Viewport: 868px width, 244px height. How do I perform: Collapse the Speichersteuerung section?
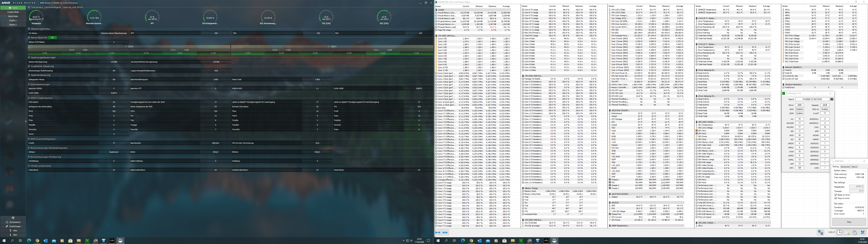29,75
